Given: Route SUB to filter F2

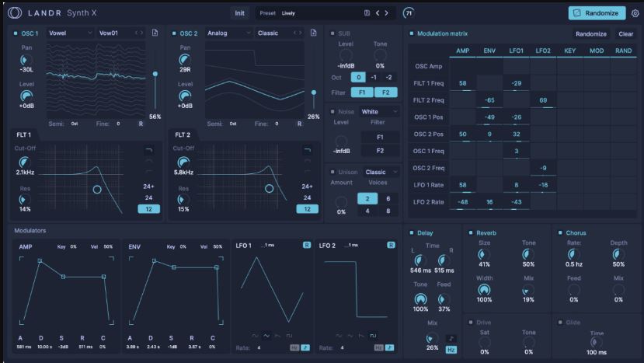Looking at the screenshot, I should pyautogui.click(x=385, y=92).
